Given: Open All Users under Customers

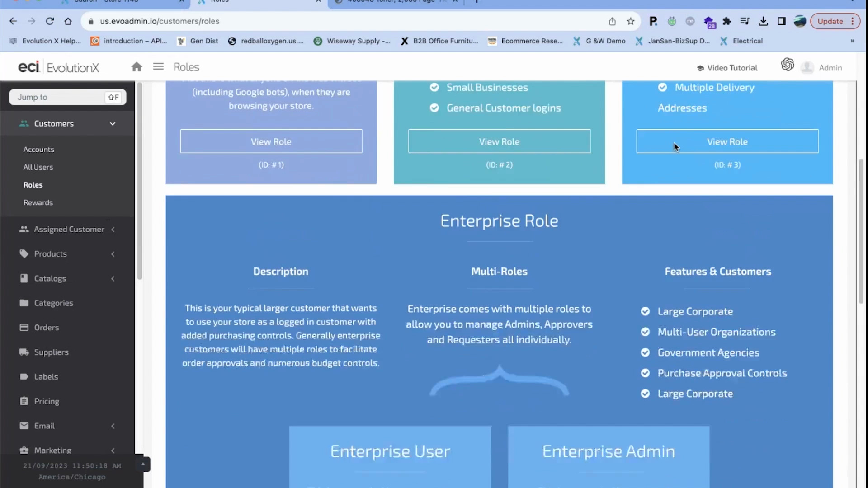Looking at the screenshot, I should 38,167.
